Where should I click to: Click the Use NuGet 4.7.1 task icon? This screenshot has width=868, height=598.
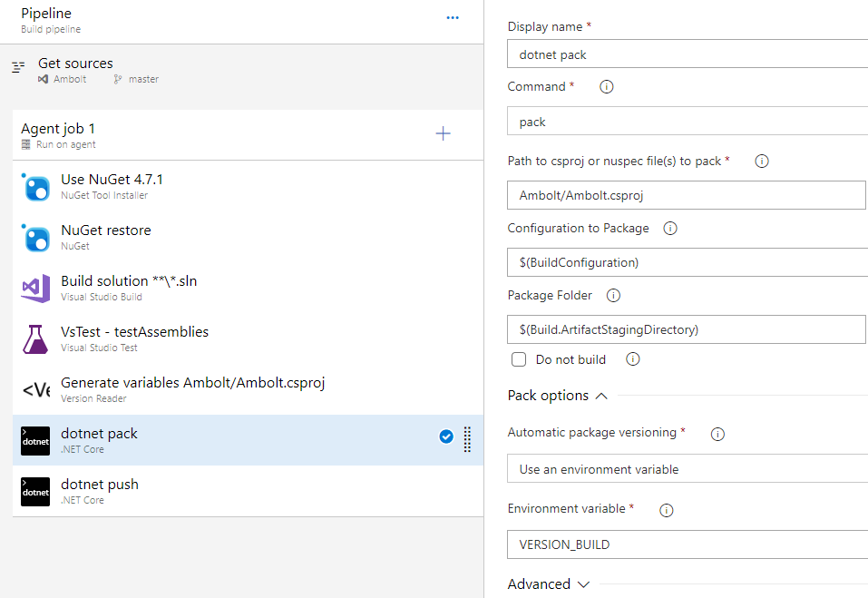pyautogui.click(x=36, y=187)
